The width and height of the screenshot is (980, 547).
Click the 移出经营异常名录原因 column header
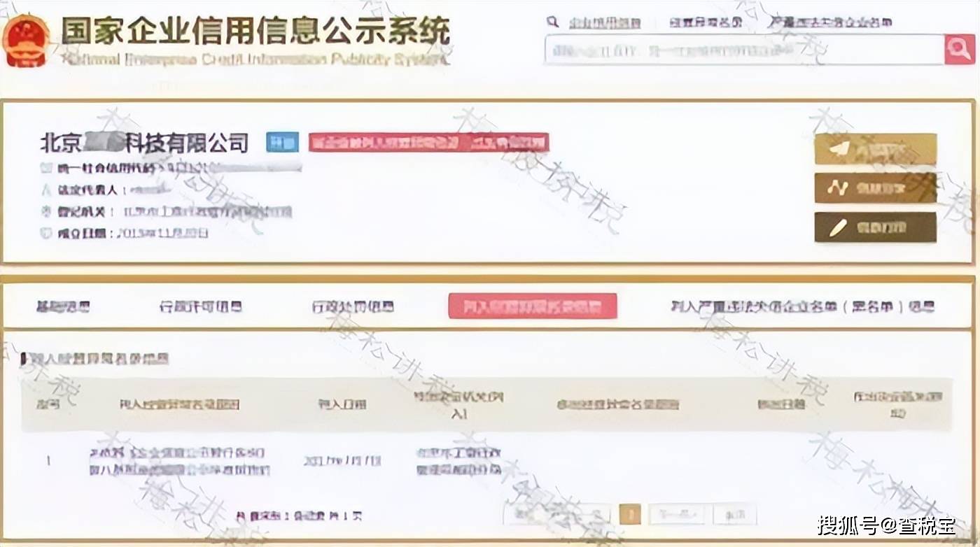pyautogui.click(x=617, y=404)
